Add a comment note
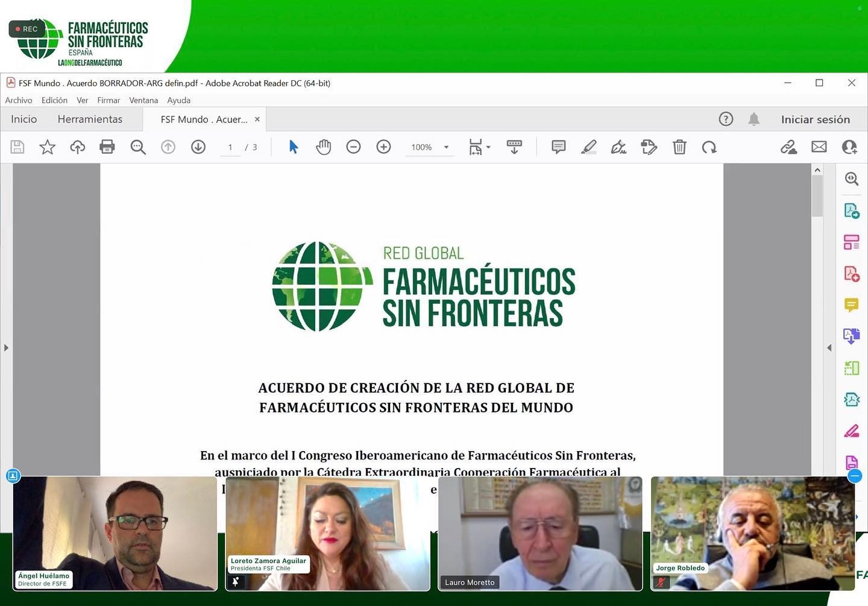This screenshot has height=606, width=868. tap(559, 147)
